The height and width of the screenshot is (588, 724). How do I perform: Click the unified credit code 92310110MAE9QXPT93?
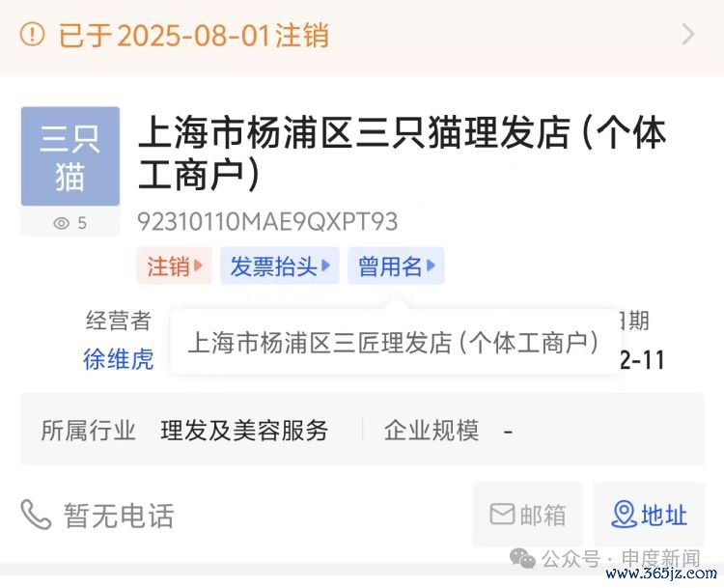click(x=267, y=222)
